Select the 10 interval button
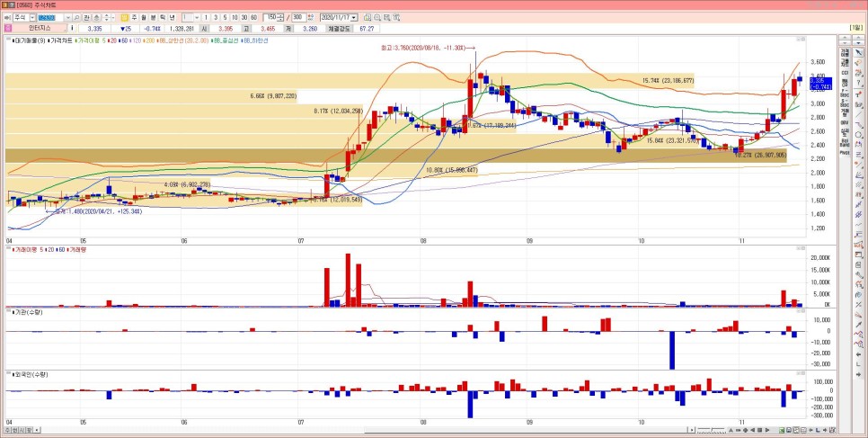Viewport: 868px width, 438px height. (x=235, y=17)
